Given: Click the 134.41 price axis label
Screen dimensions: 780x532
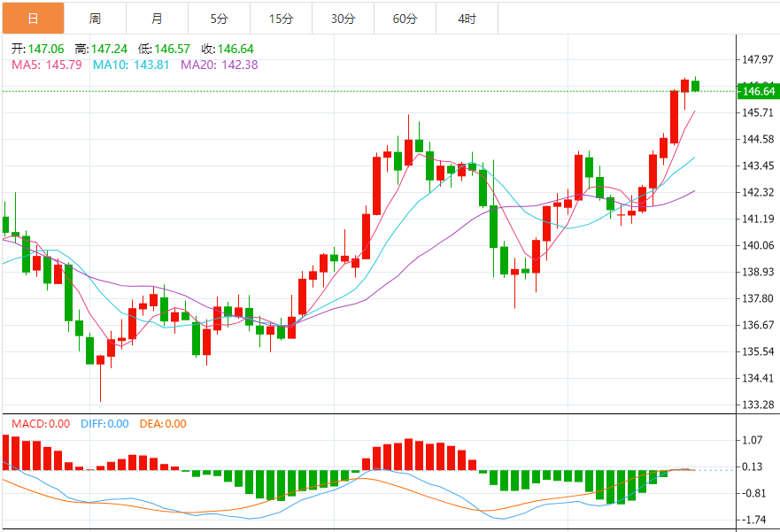Looking at the screenshot, I should pyautogui.click(x=758, y=378).
